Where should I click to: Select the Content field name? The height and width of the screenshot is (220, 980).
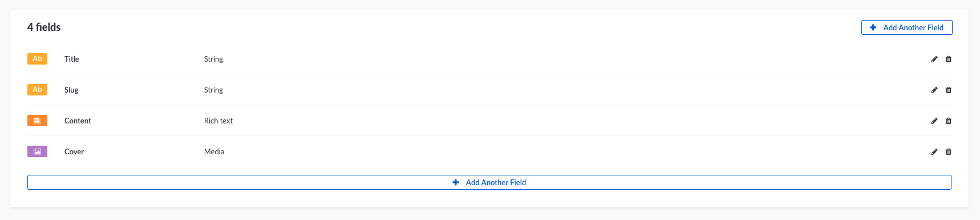[78, 121]
